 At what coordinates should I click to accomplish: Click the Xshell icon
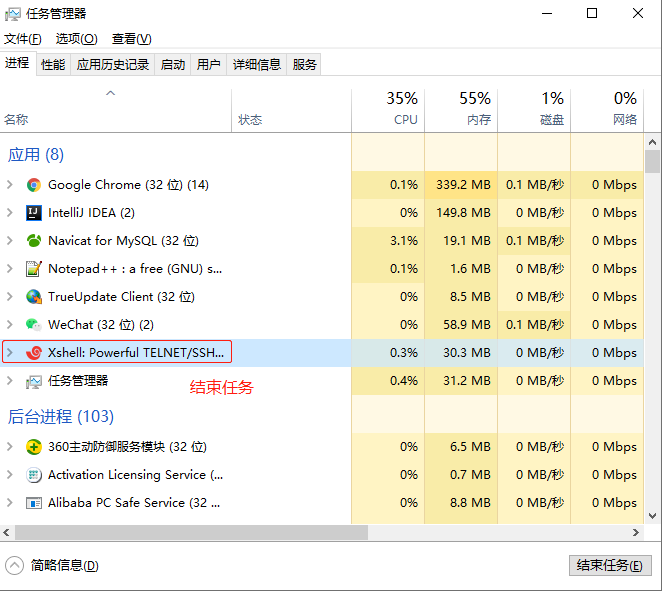[34, 352]
